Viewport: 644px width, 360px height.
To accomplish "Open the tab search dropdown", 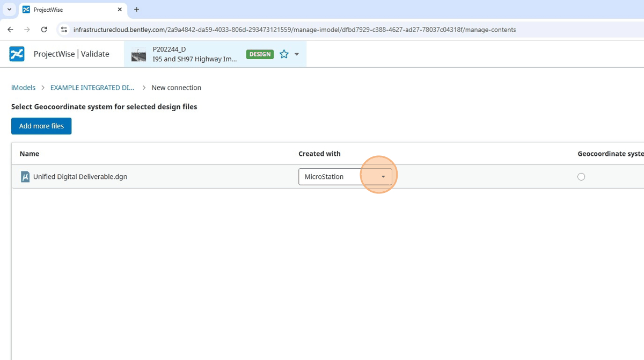I will point(9,10).
